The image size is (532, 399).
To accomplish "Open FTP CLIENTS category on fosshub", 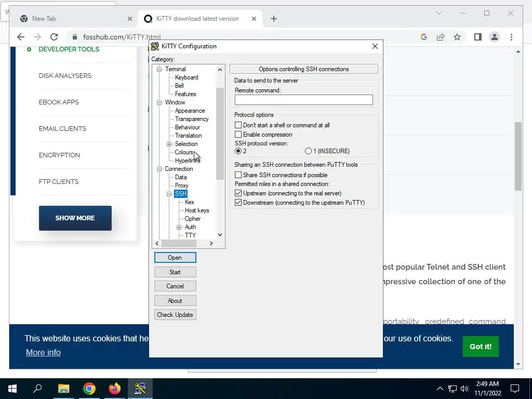I will 58,182.
